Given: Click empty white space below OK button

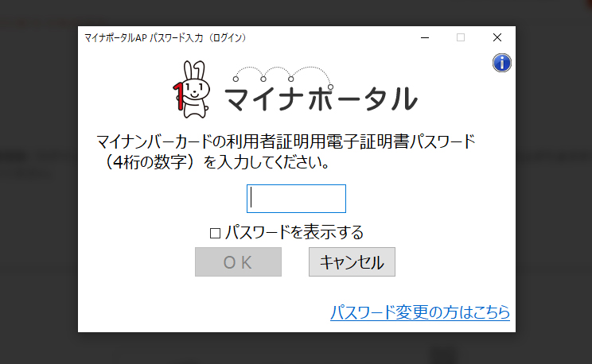Looking at the screenshot, I should point(238,302).
